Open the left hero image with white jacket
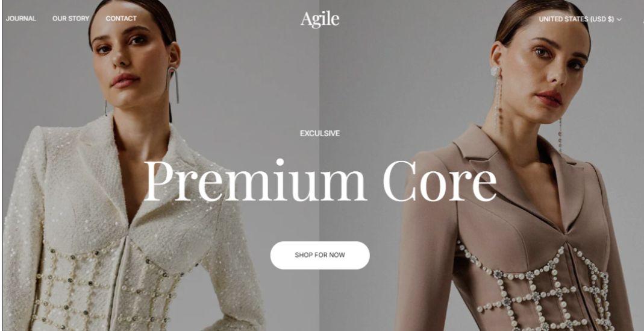 click(x=161, y=165)
